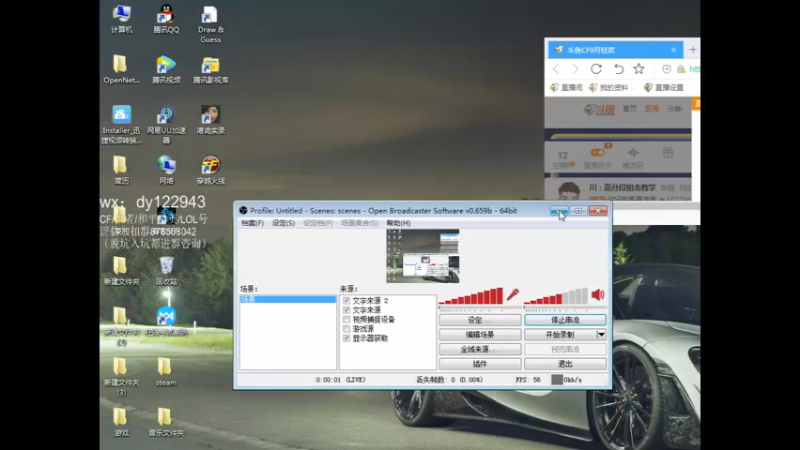
Task: Open the 设定(S) menu in OBS
Action: pos(283,223)
